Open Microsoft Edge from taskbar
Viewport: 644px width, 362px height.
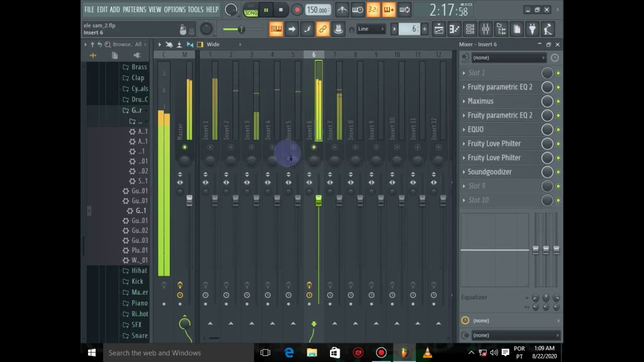[289, 353]
